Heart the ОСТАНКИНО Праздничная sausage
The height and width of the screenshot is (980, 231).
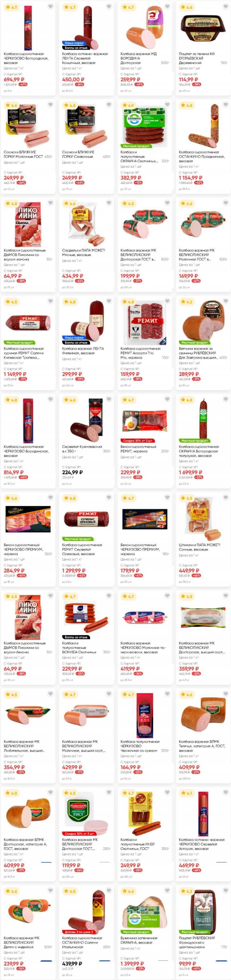tap(226, 105)
